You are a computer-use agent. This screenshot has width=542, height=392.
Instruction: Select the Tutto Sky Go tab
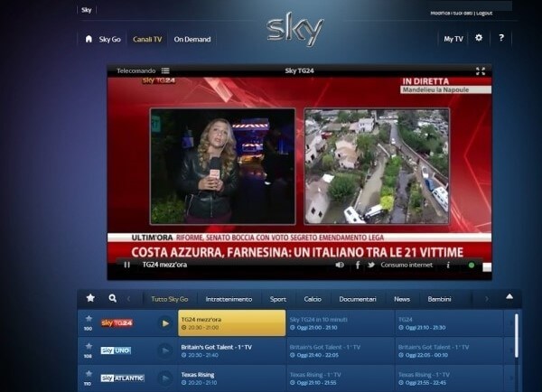(x=170, y=299)
